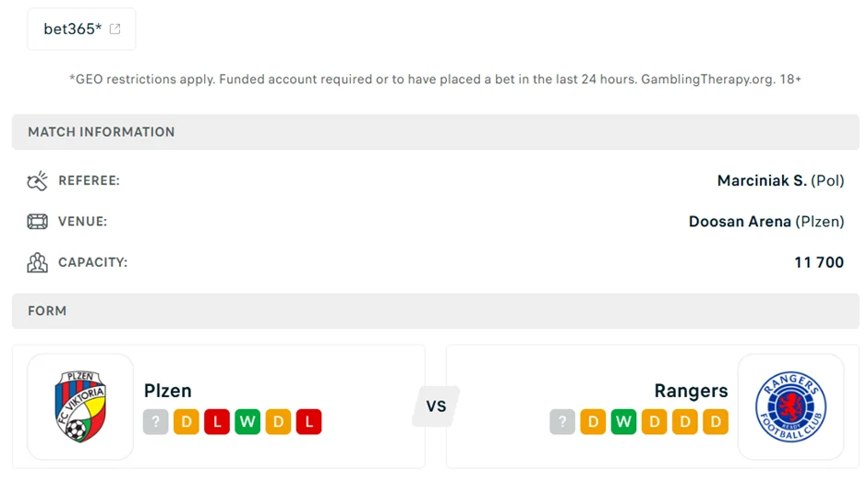Click the bet365 external link button
868x484 pixels.
coord(81,30)
